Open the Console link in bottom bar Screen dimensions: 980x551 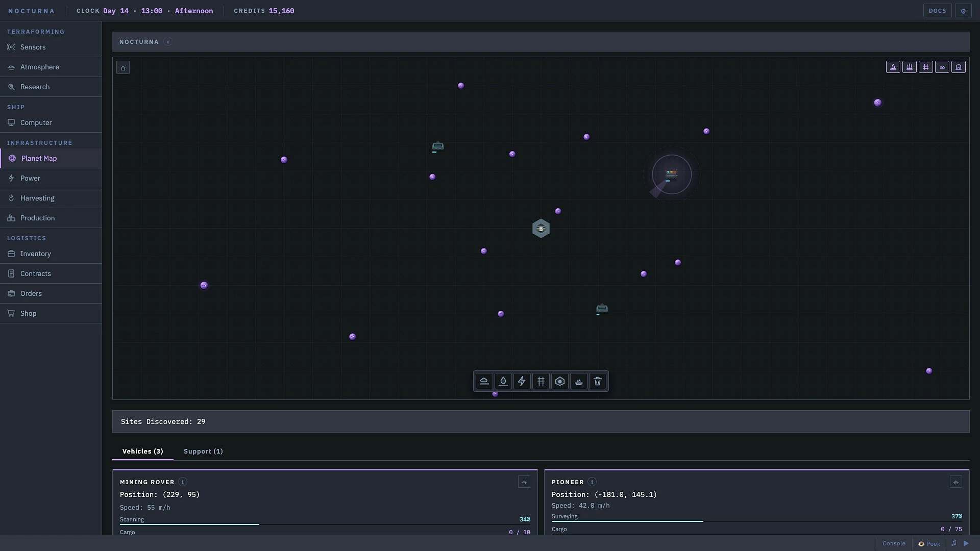pos(894,543)
